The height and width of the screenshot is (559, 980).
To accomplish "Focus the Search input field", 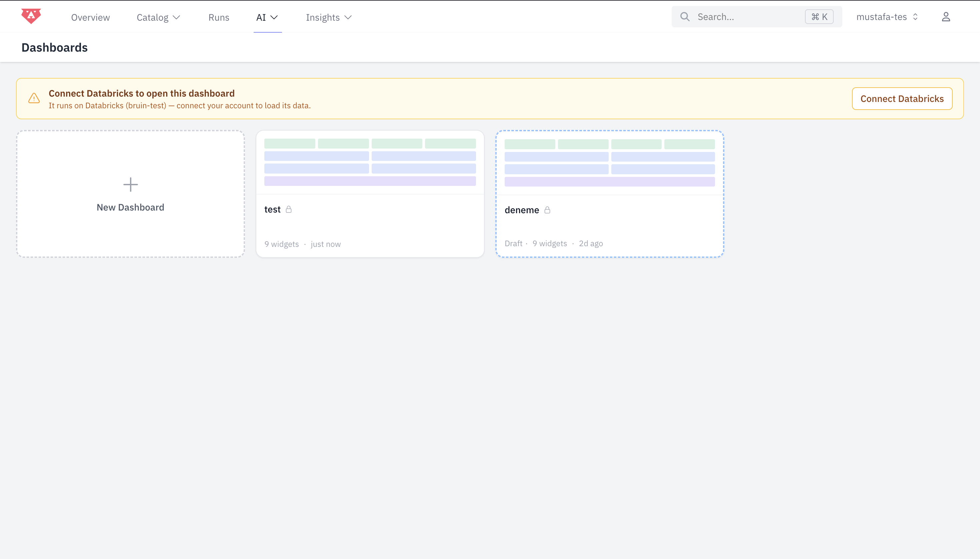I will (756, 17).
